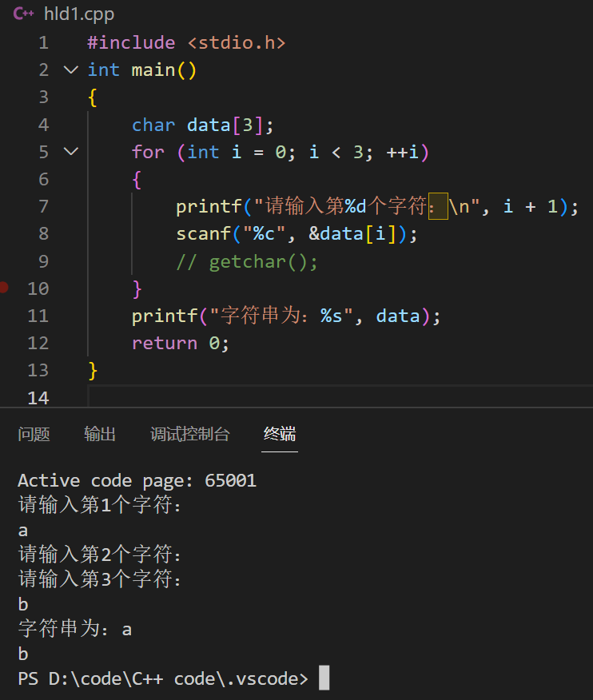
Task: Click the printf "字符串为: %s" statement
Action: [286, 316]
